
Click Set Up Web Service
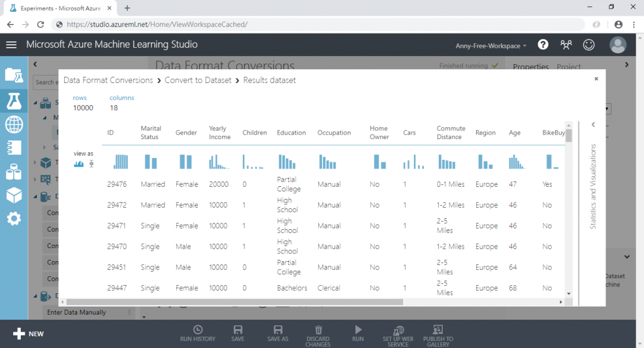coord(398,336)
